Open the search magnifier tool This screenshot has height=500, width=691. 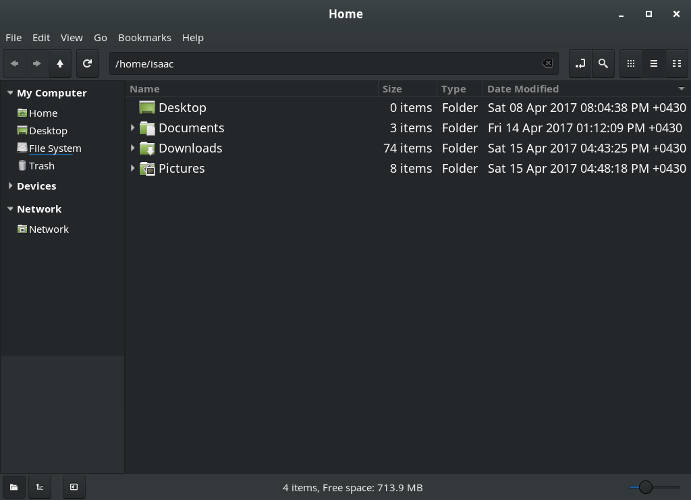tap(603, 64)
